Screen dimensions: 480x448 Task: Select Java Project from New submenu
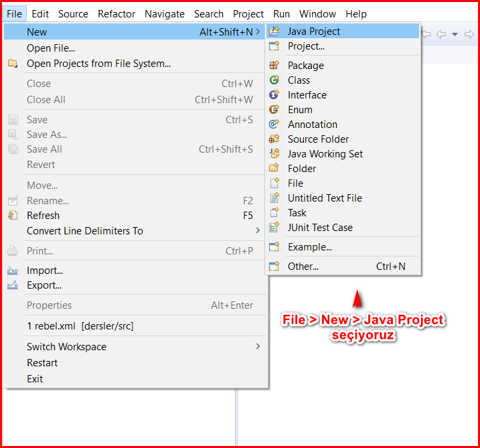343,31
